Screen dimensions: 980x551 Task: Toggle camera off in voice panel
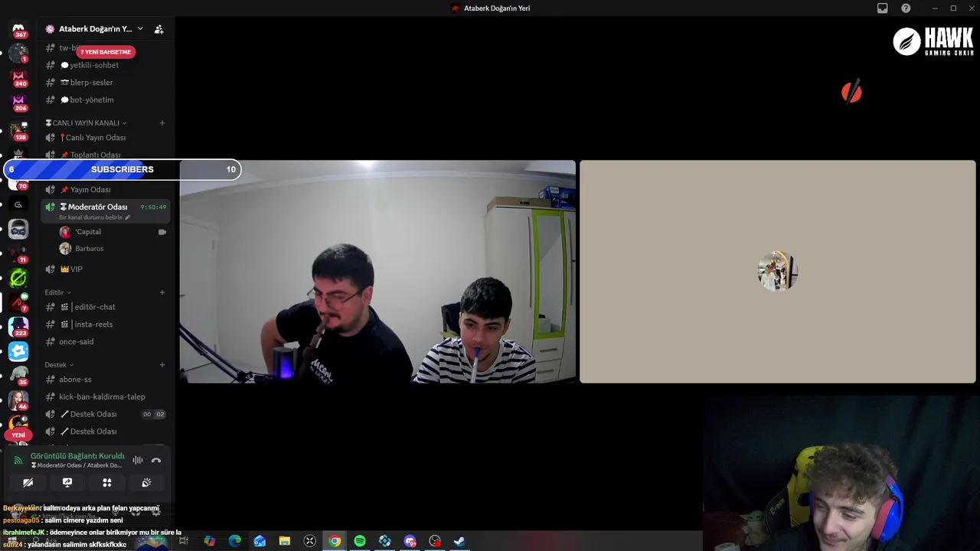click(x=28, y=483)
